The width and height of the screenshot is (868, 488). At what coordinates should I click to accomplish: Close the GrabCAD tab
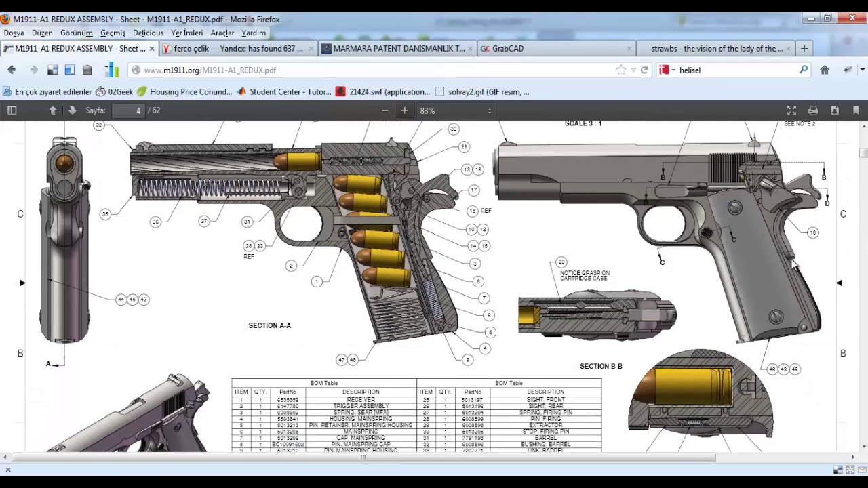pos(629,49)
